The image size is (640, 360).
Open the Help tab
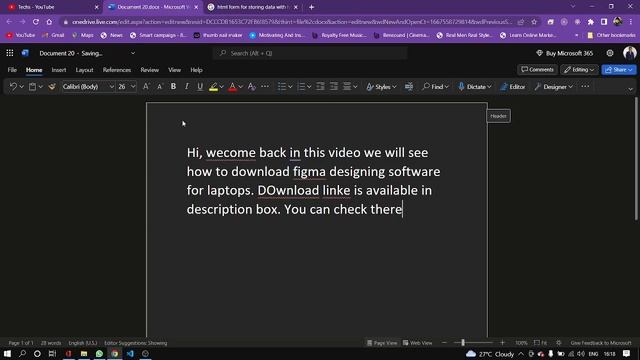(x=196, y=70)
